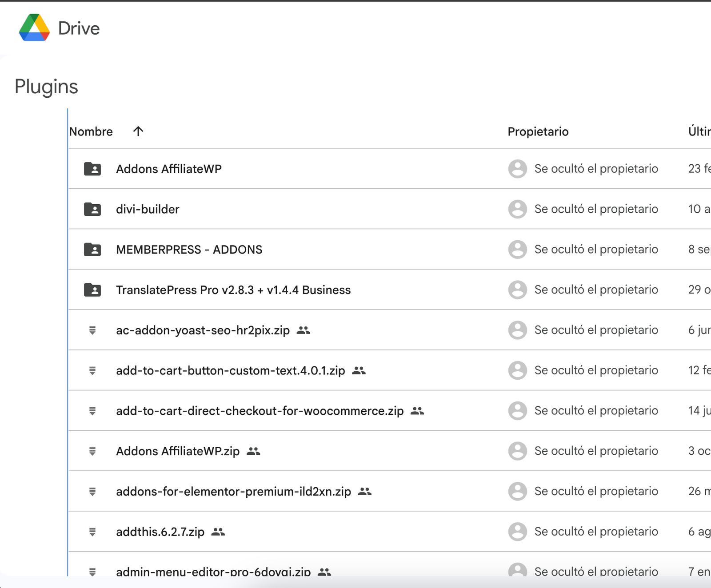Open the Addons AffiliateWP shared folder icon
711x588 pixels.
[92, 169]
